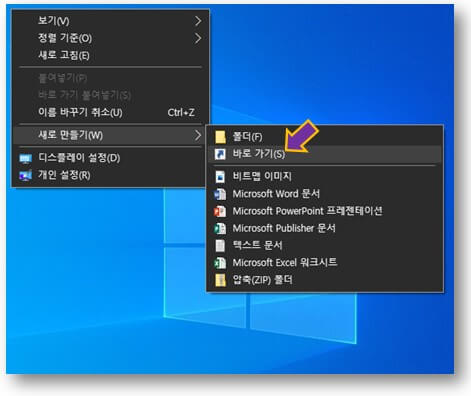Expand the 정렬 기준(O) submenu arrow
Screen dimensions: 471x396
(198, 38)
